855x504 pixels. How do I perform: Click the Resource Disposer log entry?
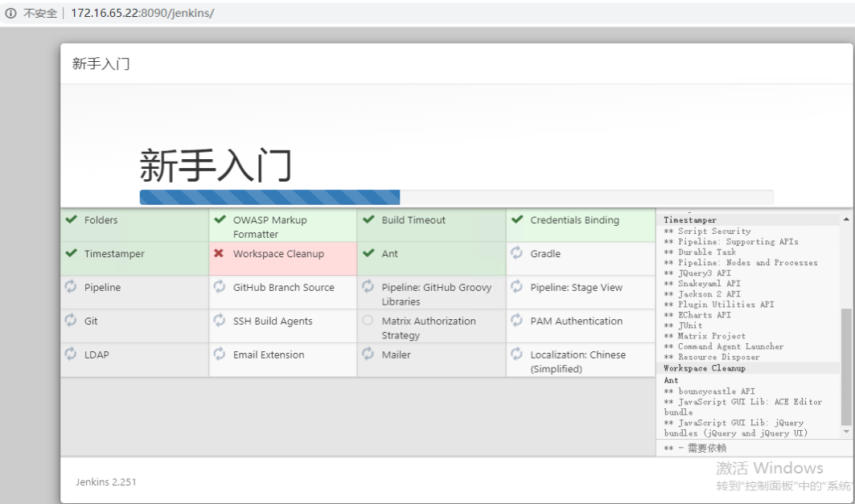[x=712, y=358]
